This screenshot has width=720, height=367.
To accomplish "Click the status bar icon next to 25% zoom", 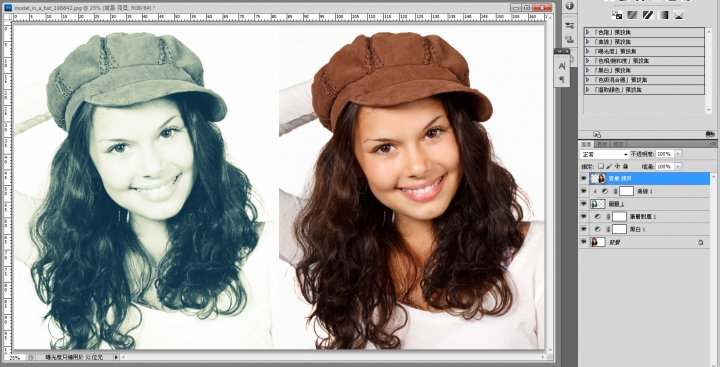I will 30,357.
